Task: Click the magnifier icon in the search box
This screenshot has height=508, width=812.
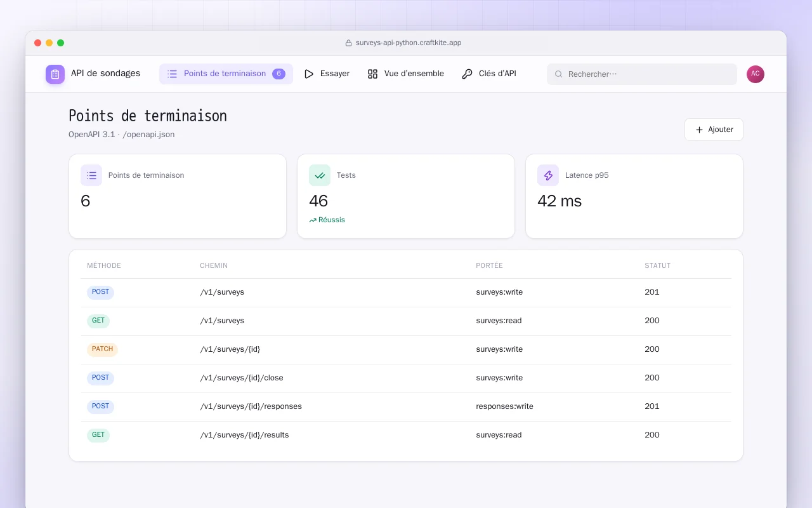Action: pos(559,74)
